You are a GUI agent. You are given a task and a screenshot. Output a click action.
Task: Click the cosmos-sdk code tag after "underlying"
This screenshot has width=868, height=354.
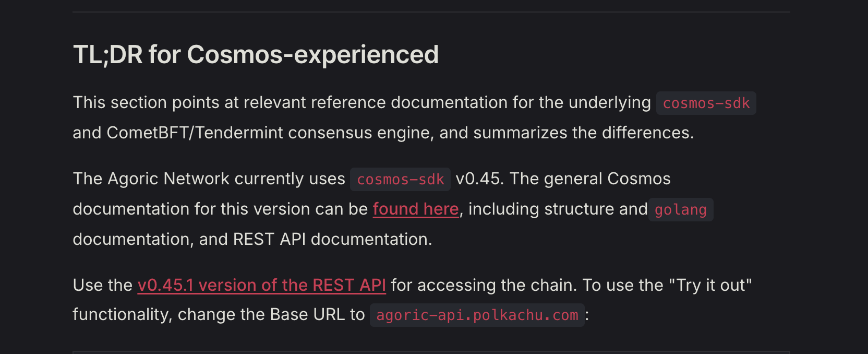coord(706,103)
